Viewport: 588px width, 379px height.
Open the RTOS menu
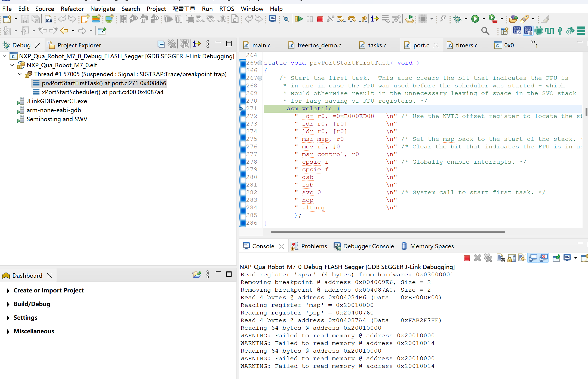[x=227, y=8]
